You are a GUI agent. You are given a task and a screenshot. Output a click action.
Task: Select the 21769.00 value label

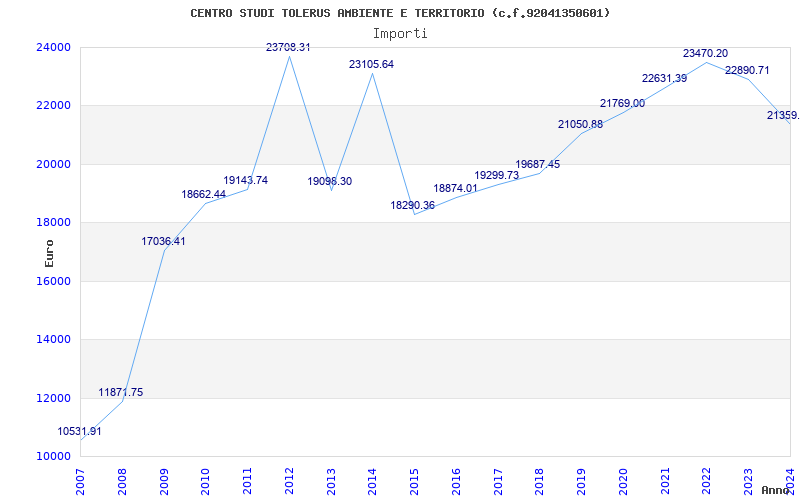point(622,103)
